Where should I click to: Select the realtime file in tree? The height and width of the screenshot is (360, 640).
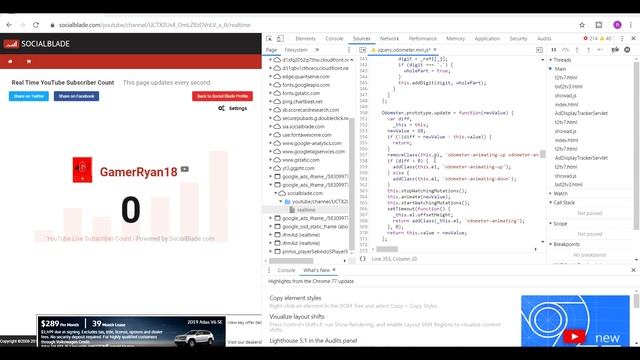[x=306, y=210]
